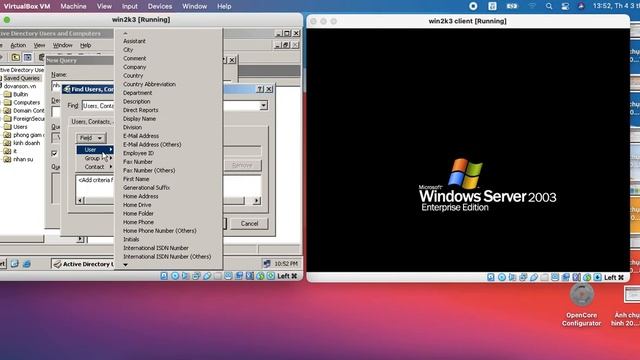Click the Show Desktop quick launch icon

(15, 264)
